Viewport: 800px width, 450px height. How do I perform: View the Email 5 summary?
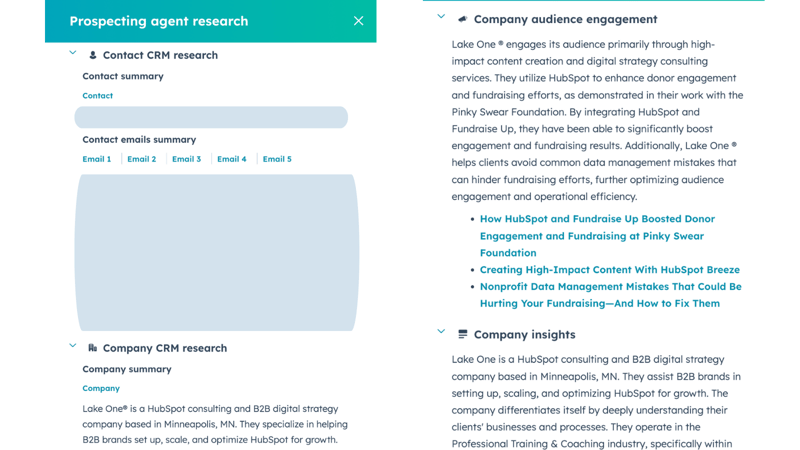pyautogui.click(x=277, y=159)
